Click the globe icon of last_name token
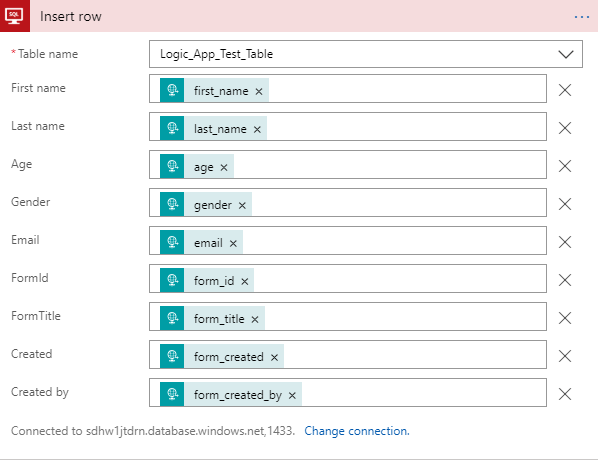The height and width of the screenshot is (460, 598). tap(172, 128)
